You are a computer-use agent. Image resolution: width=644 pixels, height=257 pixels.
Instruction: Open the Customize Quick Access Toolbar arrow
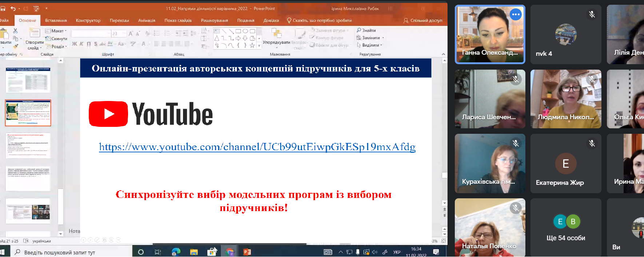tap(46, 8)
